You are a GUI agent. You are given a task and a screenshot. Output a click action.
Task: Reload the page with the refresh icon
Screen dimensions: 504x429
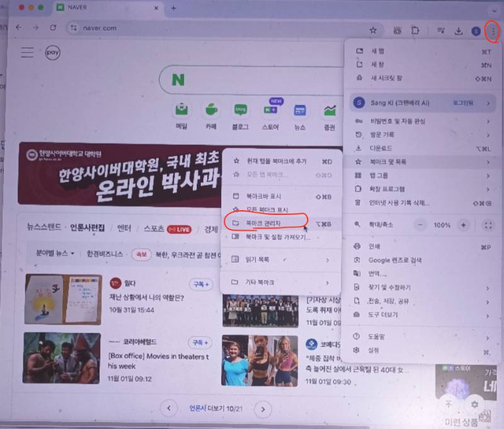pos(54,28)
